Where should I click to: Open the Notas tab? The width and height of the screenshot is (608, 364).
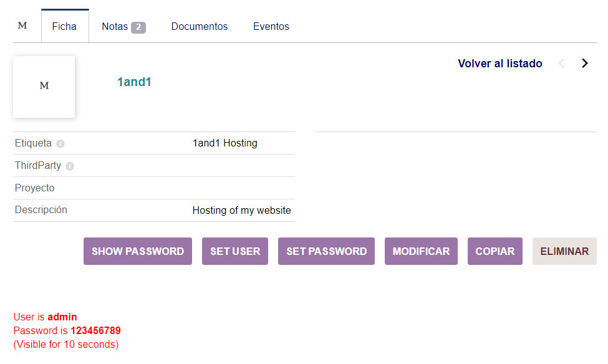click(115, 27)
